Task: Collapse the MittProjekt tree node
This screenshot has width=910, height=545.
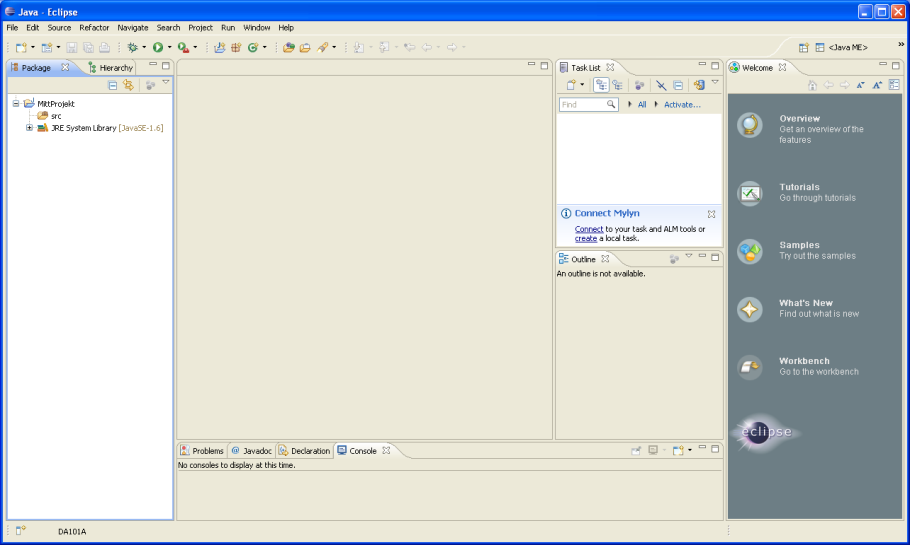Action: point(16,104)
